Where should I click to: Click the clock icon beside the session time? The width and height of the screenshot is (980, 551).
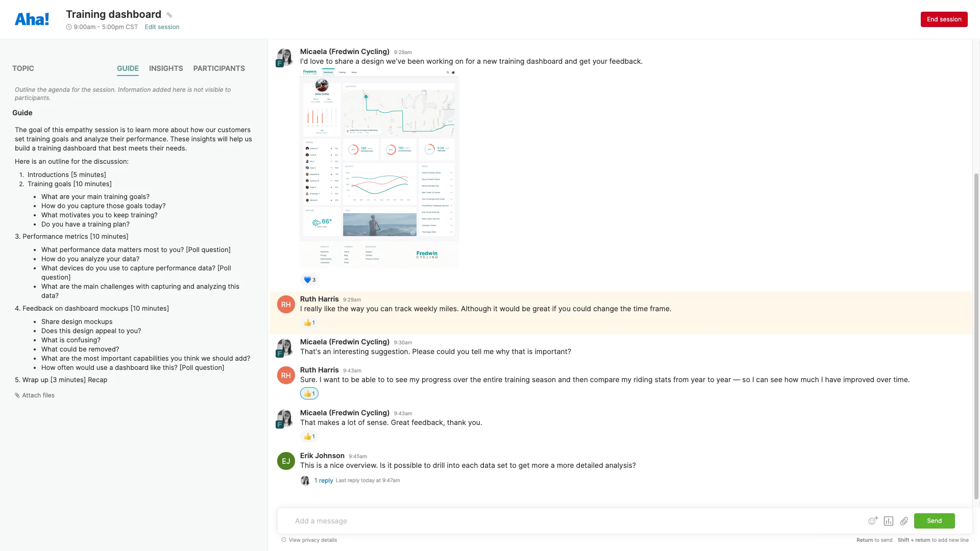[68, 27]
